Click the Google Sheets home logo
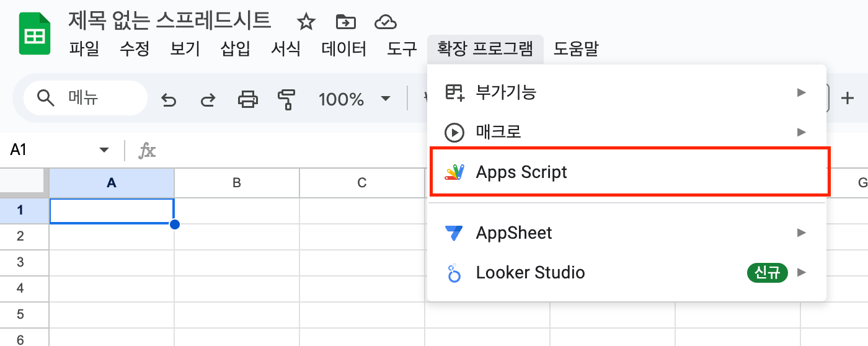Screen dimensions: 868x346 [x=35, y=35]
